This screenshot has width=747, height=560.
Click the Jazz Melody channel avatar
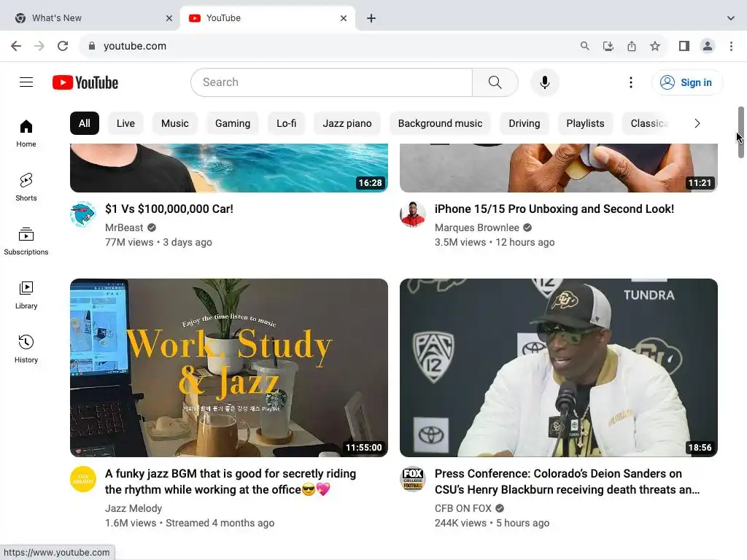tap(83, 479)
